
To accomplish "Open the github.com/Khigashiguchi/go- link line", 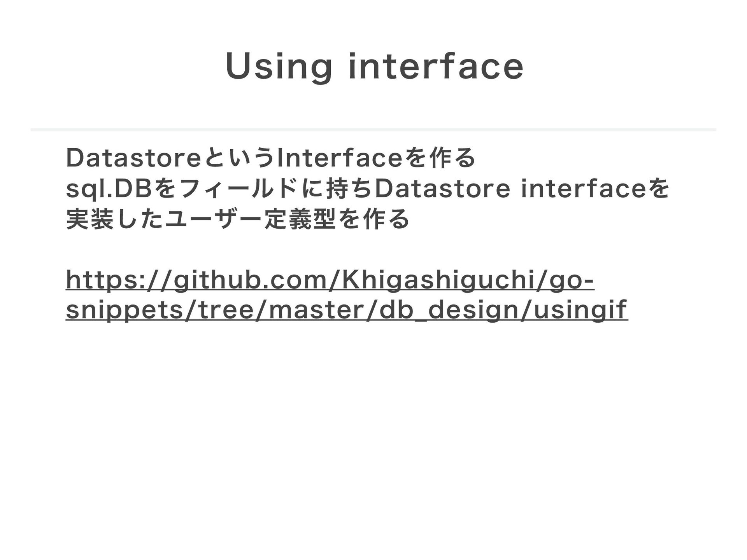I will point(330,281).
